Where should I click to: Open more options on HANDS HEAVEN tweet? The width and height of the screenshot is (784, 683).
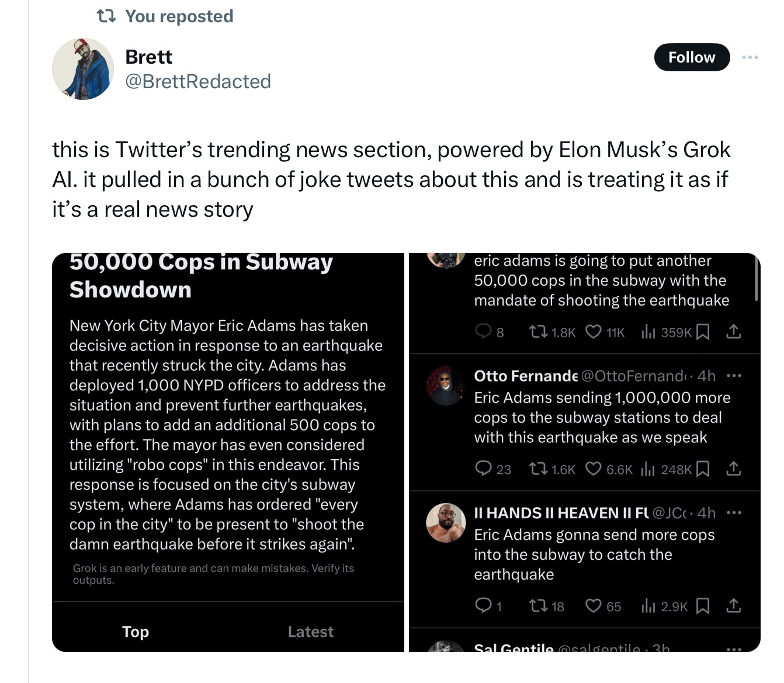click(x=734, y=513)
